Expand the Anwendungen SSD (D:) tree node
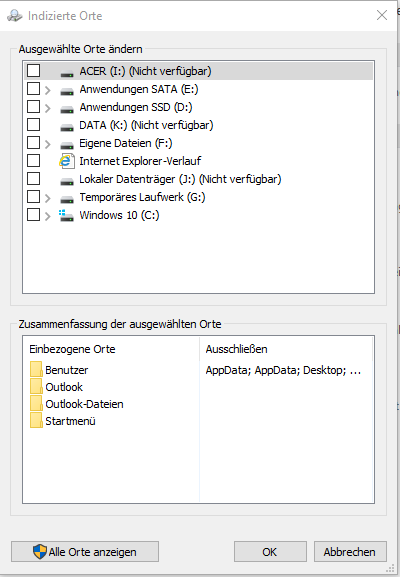400x577 pixels. click(47, 108)
